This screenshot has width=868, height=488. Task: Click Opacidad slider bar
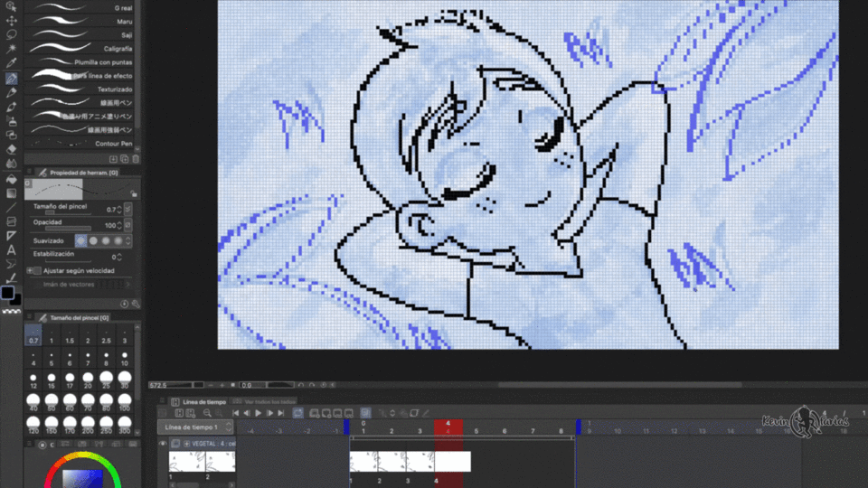point(68,229)
